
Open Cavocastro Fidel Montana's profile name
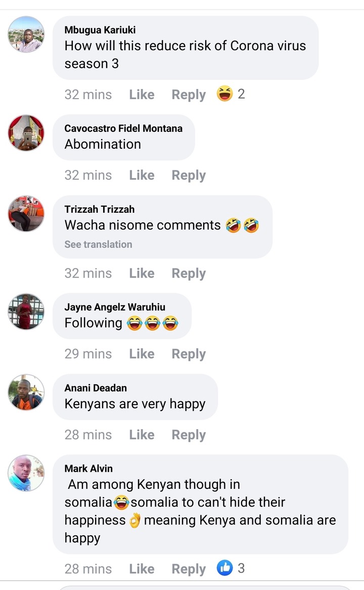click(x=123, y=128)
